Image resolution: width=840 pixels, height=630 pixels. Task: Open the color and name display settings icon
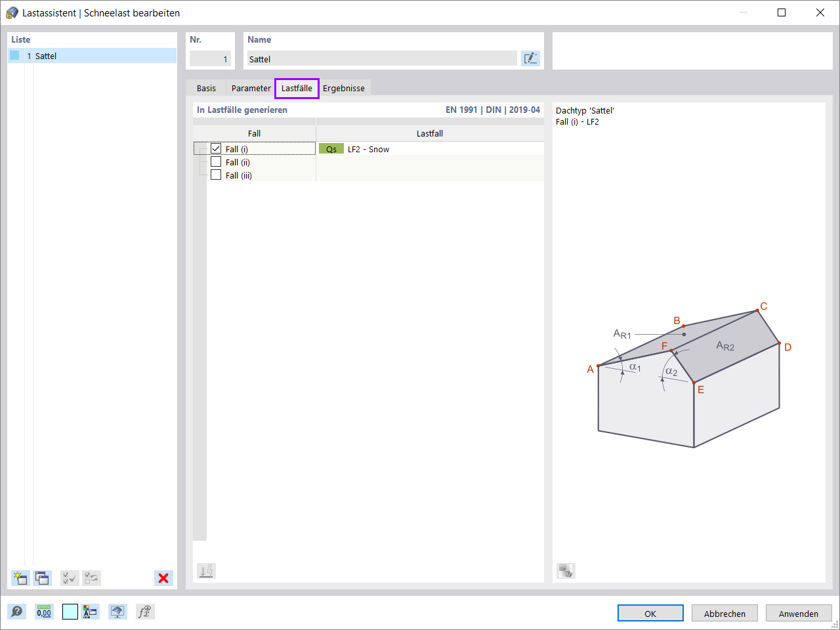click(x=91, y=612)
